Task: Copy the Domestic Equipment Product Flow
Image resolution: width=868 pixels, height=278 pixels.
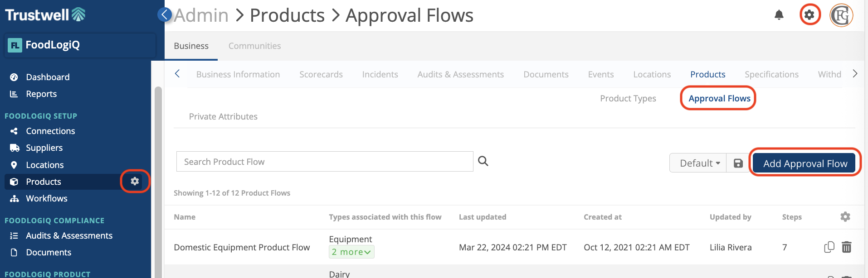Action: coord(829,247)
